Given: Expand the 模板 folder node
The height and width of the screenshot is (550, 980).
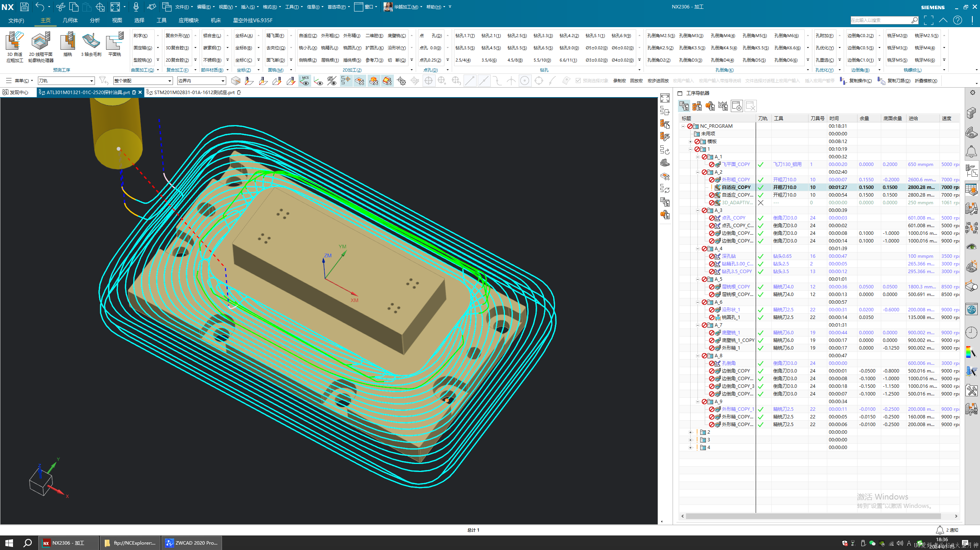Looking at the screenshot, I should [690, 142].
